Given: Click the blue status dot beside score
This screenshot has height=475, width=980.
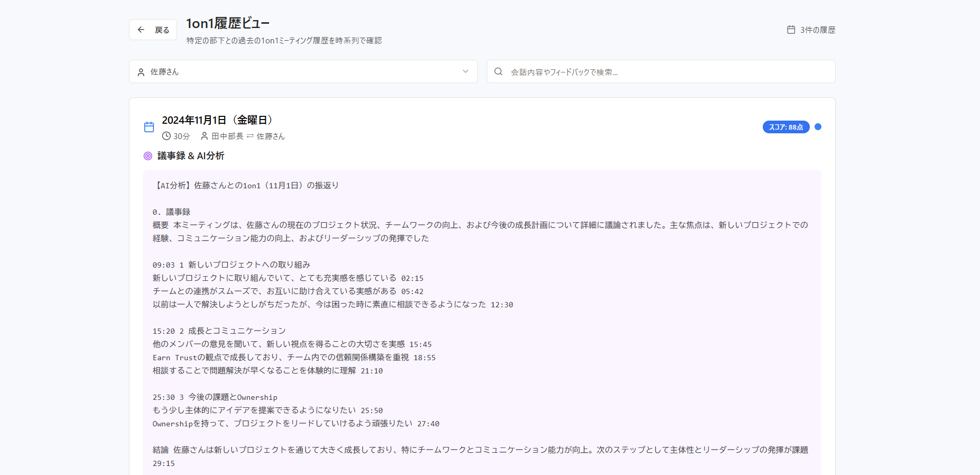Looking at the screenshot, I should pyautogui.click(x=818, y=127).
